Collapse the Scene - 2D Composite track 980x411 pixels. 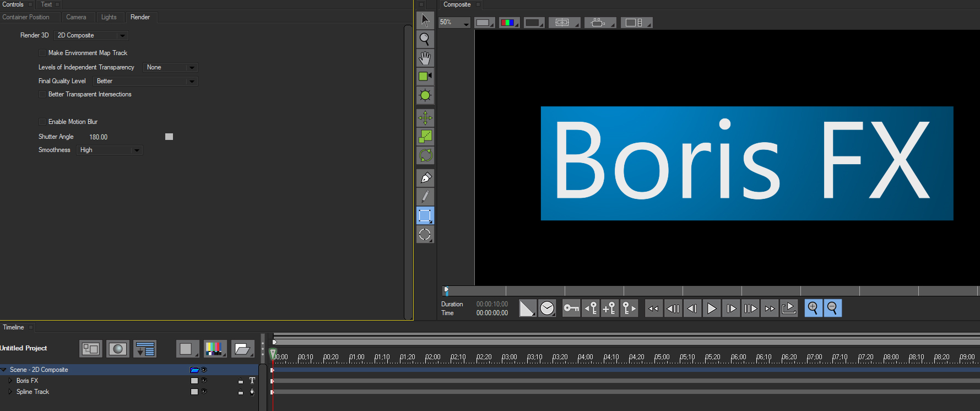pos(4,370)
